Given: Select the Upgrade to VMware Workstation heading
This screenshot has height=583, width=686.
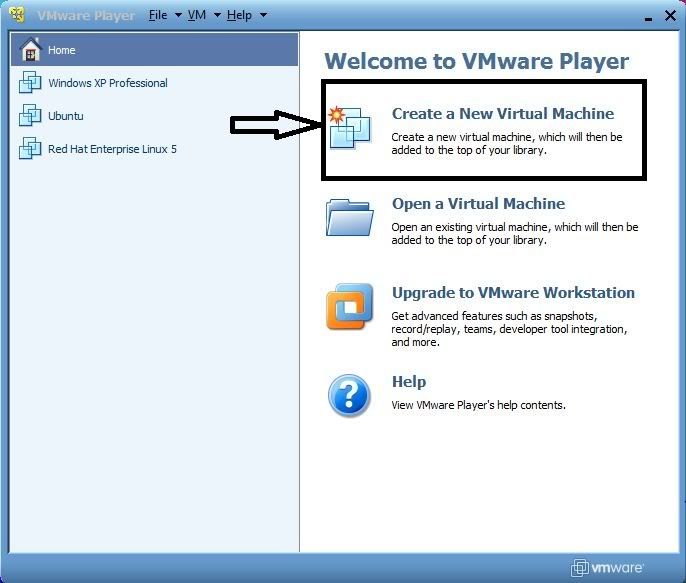Looking at the screenshot, I should coord(513,293).
